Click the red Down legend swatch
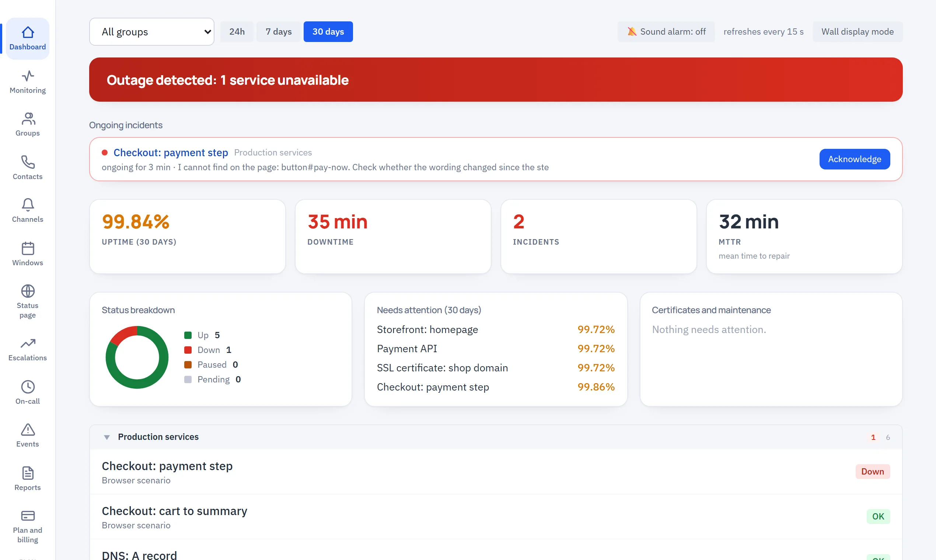 (x=188, y=350)
